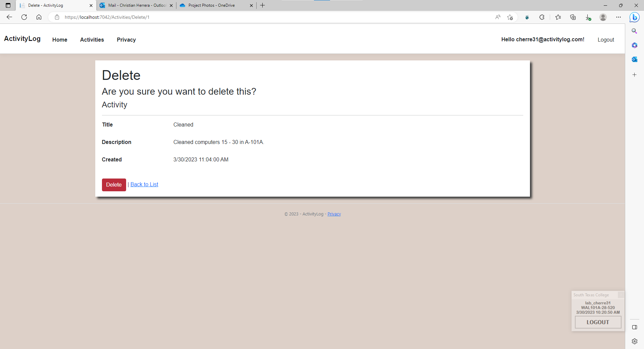Open Collections icon in toolbar
644x349 pixels.
click(x=573, y=17)
